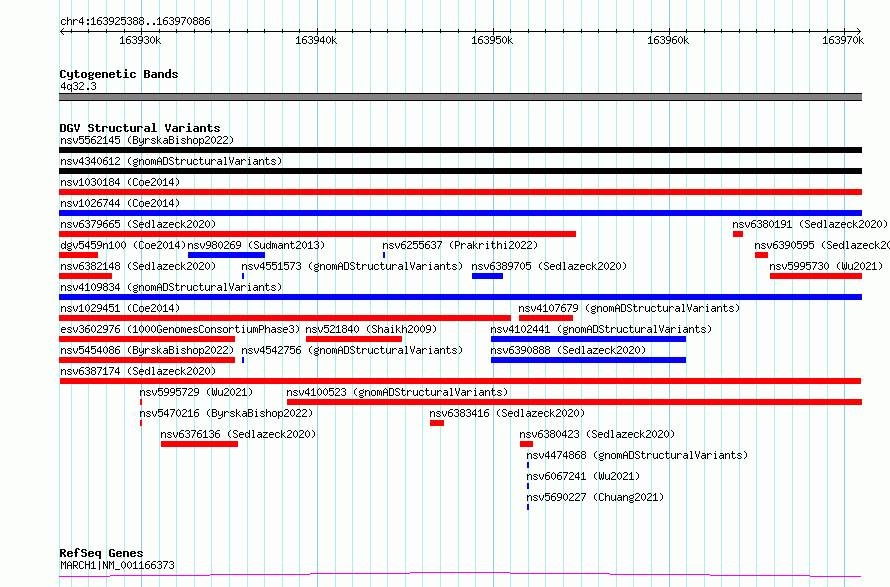Click blue bar under nsv980269
Viewport: 890px width, 587px height.
[226, 255]
